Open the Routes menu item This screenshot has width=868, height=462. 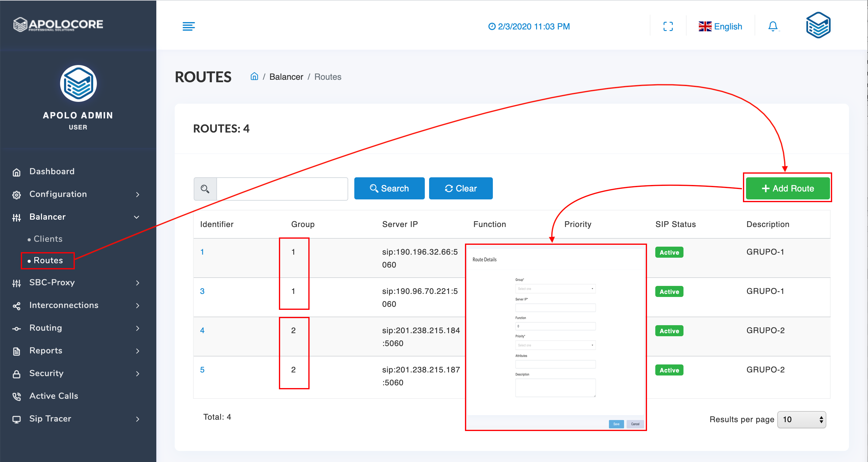click(x=48, y=260)
